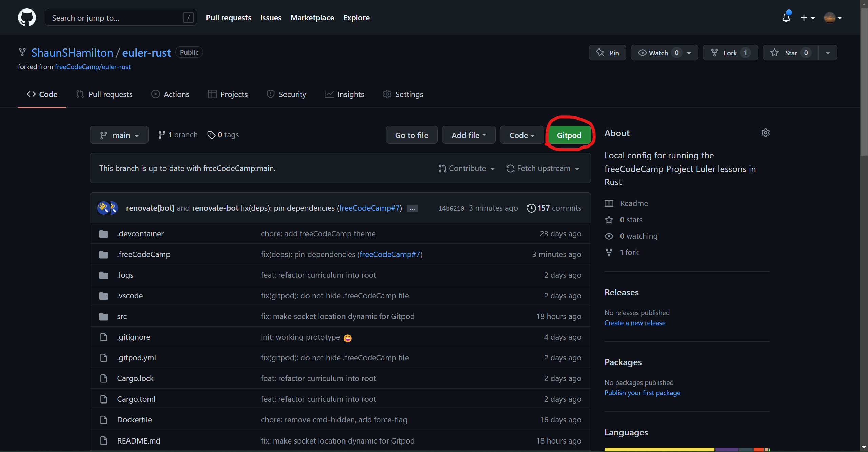Open the Security tab

pos(287,94)
